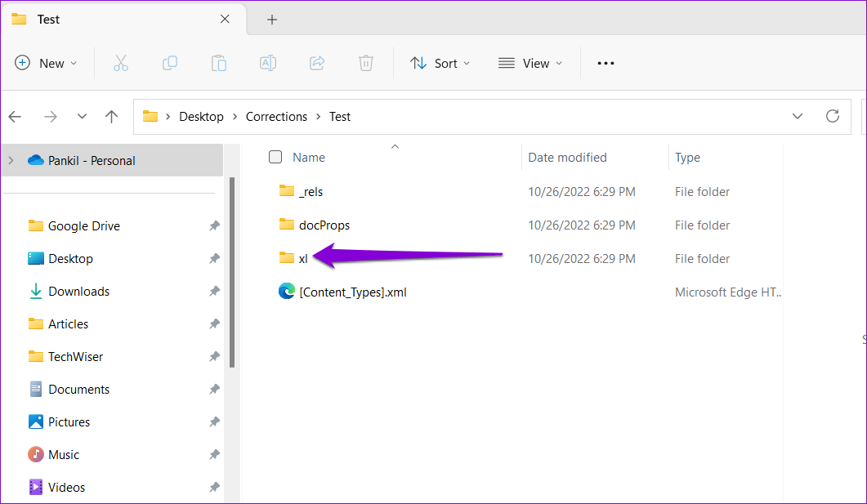
Task: Go up one folder level
Action: [x=112, y=117]
